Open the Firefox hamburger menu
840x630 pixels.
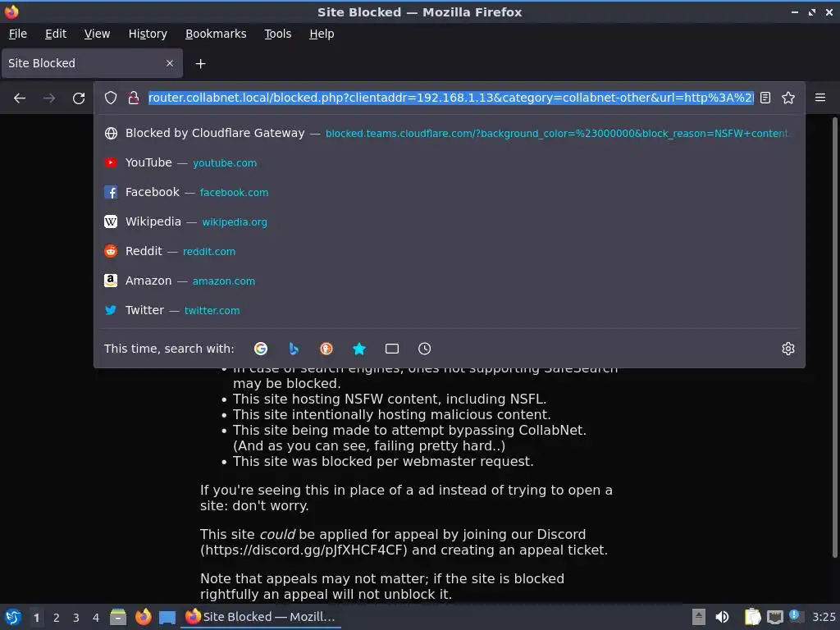(820, 98)
